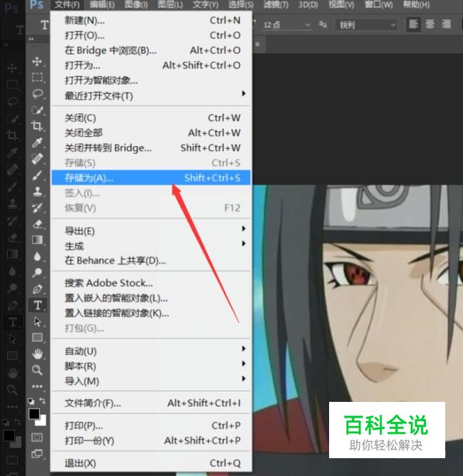The height and width of the screenshot is (476, 463).
Task: Select the Clone Stamp tool
Action: click(x=37, y=191)
